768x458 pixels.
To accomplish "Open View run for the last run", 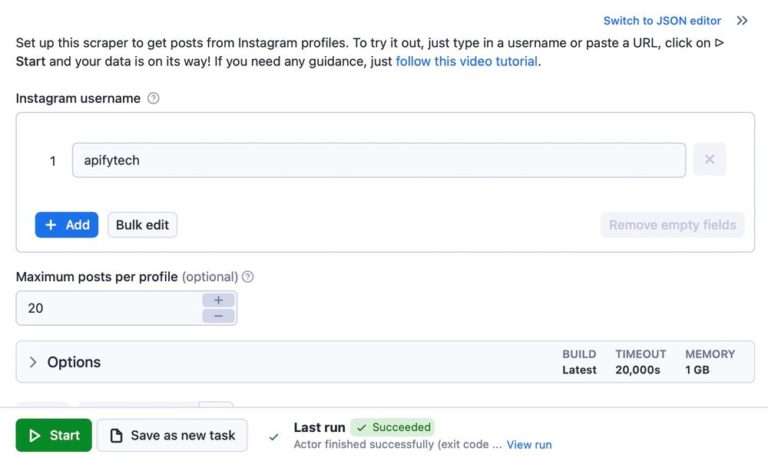I will pos(529,445).
